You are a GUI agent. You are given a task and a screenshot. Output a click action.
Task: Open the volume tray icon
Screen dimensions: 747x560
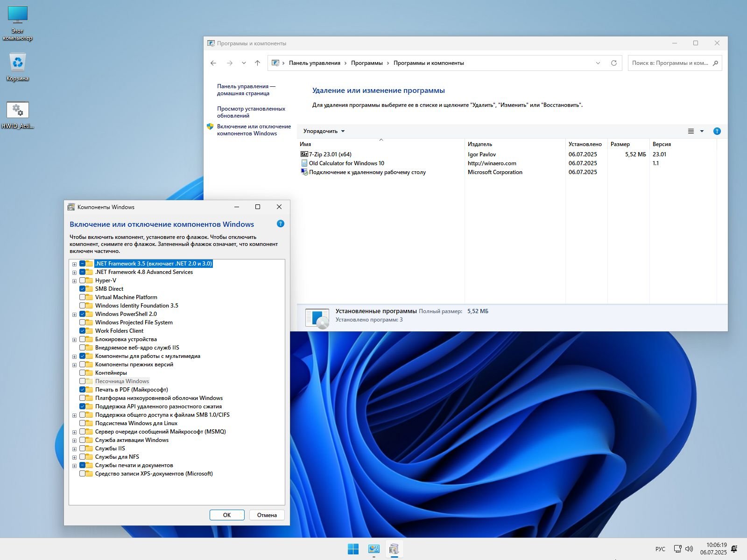(x=690, y=549)
